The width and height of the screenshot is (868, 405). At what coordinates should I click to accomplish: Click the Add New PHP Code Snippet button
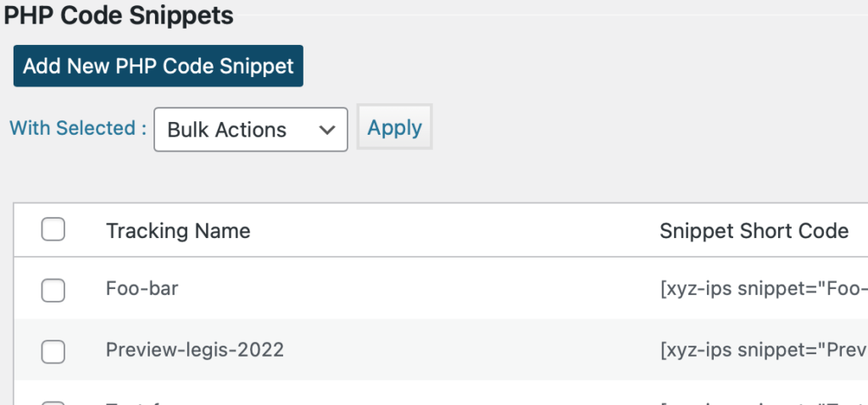click(159, 66)
